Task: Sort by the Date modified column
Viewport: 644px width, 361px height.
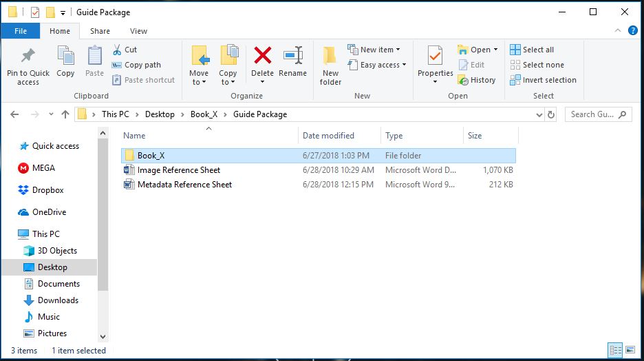Action: (x=339, y=136)
